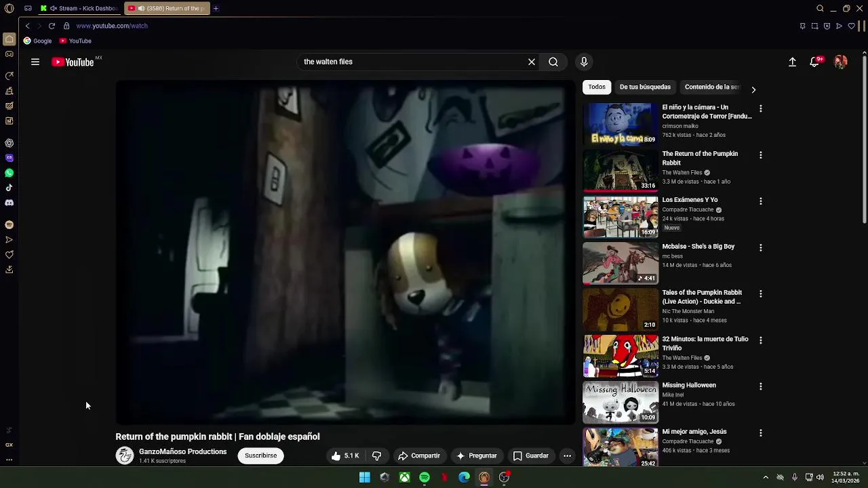Open the Missing Halloween video thumbnail
Screen dimensions: 868x488
[620, 402]
